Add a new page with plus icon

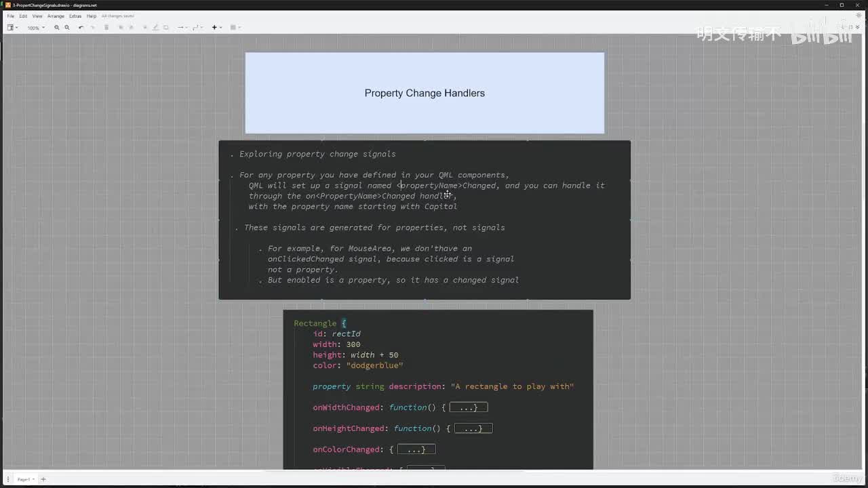(43, 479)
